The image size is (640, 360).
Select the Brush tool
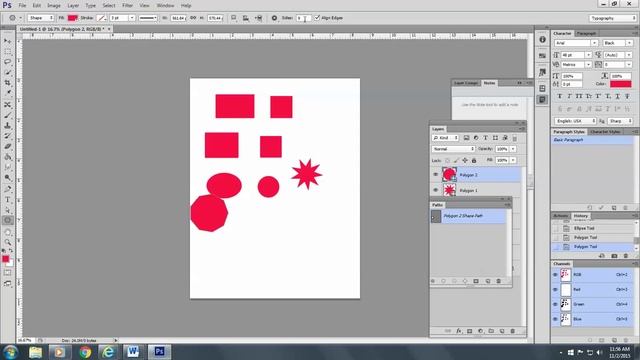7,116
